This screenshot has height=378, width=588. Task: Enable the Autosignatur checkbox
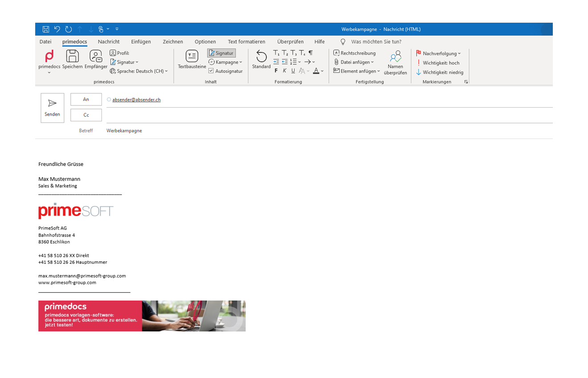[211, 71]
